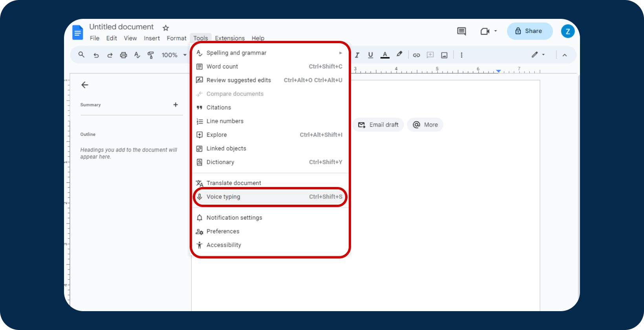Add a summary with plus icon
This screenshot has height=330, width=644.
coord(176,104)
